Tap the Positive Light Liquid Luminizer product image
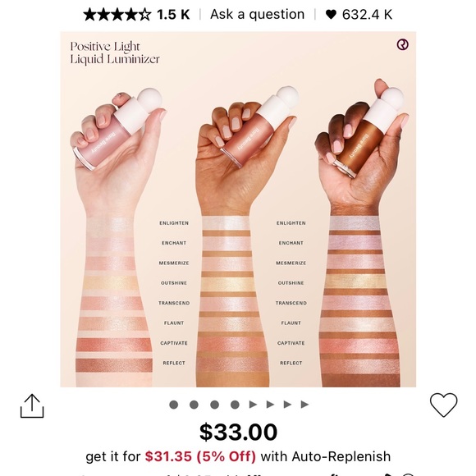Screen dimensions: 476x476 [x=238, y=209]
